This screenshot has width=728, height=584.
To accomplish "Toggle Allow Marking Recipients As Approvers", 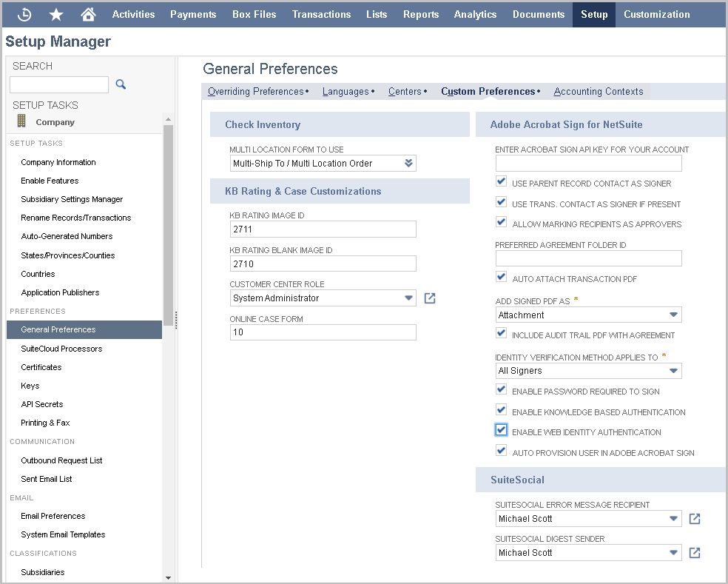I will (x=501, y=223).
